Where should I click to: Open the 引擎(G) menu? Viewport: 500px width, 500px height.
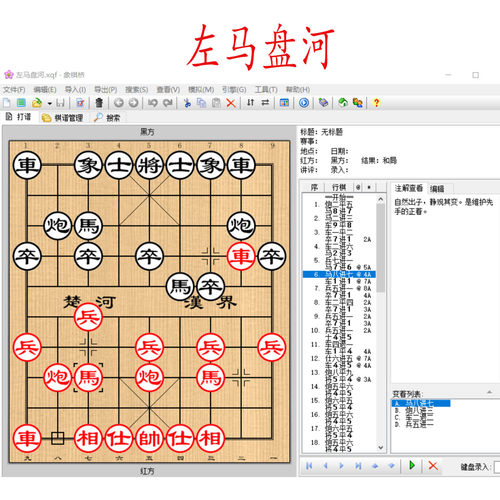pyautogui.click(x=234, y=90)
